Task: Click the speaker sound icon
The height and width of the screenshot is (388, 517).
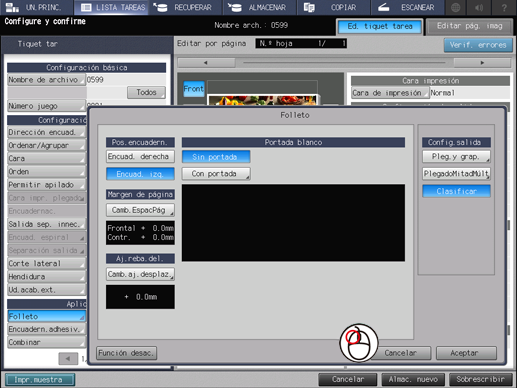Action: [x=479, y=7]
